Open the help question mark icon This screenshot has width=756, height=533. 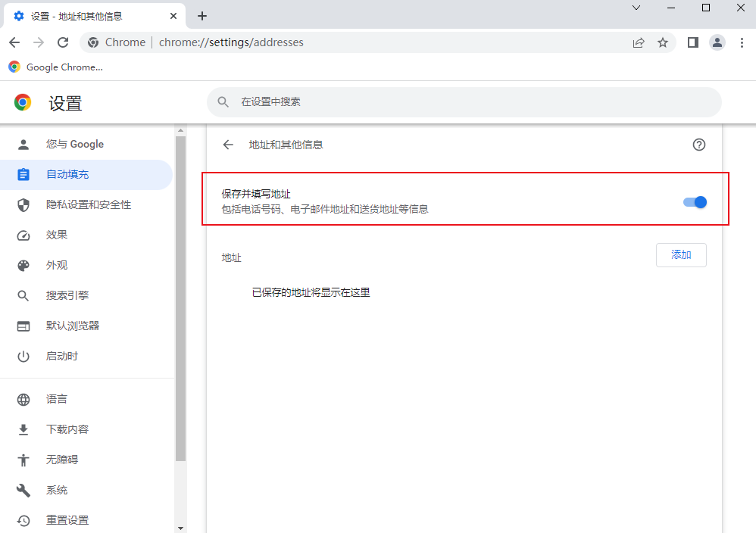point(699,144)
